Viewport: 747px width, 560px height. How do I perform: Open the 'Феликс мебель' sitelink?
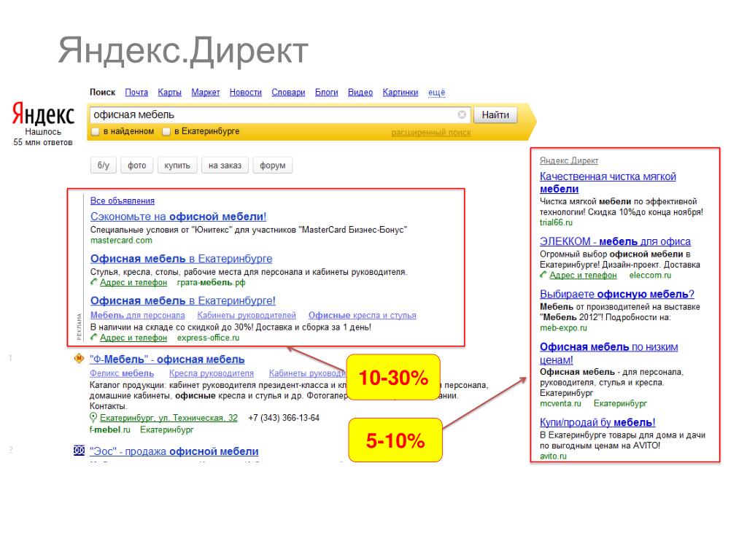click(x=122, y=373)
